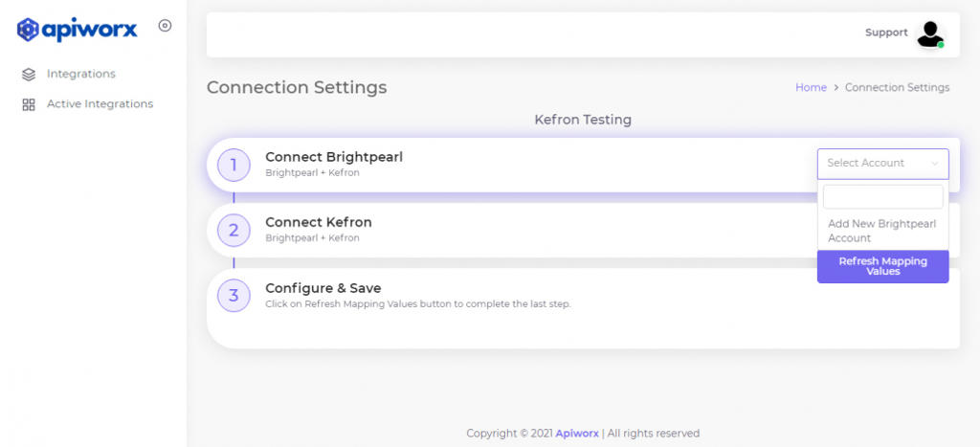The width and height of the screenshot is (980, 447).
Task: Open the Select Account dropdown
Action: (x=882, y=164)
